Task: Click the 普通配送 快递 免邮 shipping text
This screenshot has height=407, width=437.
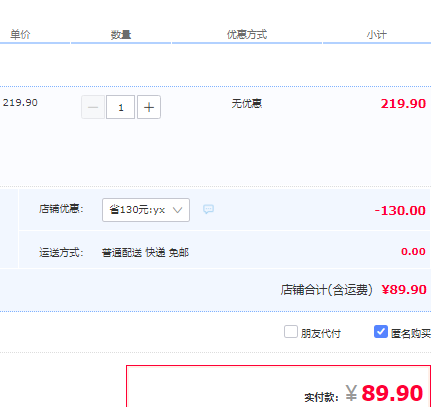Action: 145,253
